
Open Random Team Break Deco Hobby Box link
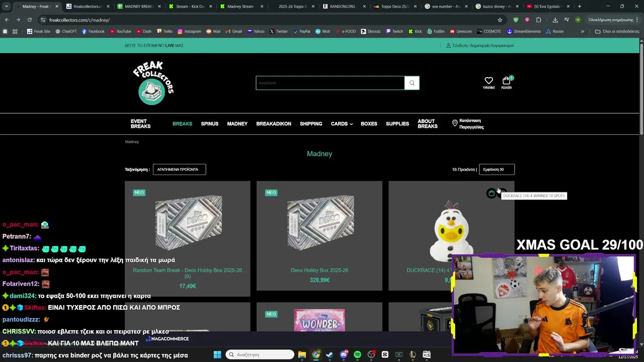[x=187, y=273]
